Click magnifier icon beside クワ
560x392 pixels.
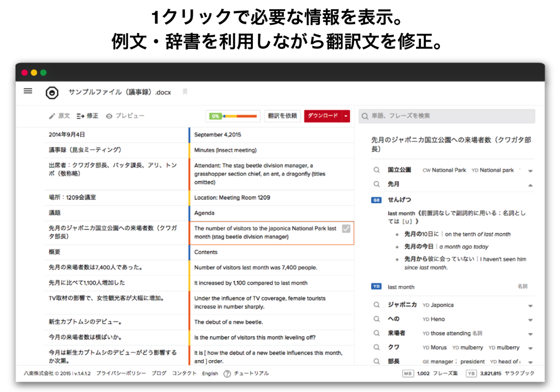pyautogui.click(x=376, y=347)
